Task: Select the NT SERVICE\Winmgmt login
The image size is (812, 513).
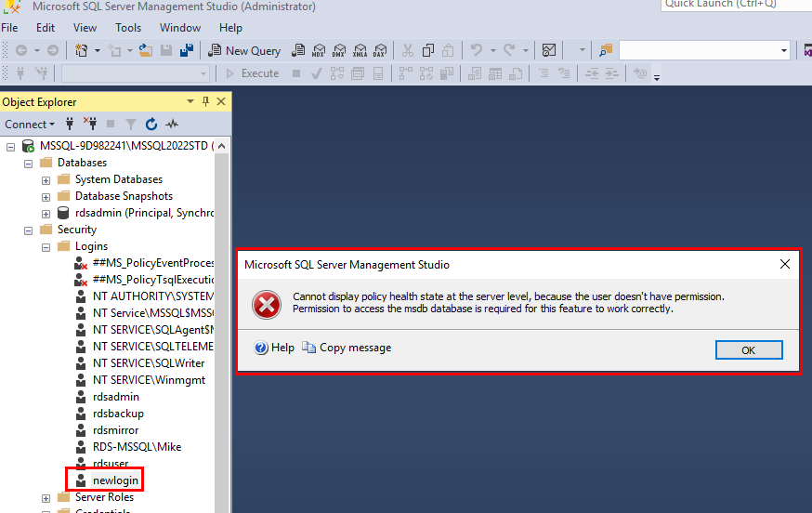Action: tap(149, 380)
